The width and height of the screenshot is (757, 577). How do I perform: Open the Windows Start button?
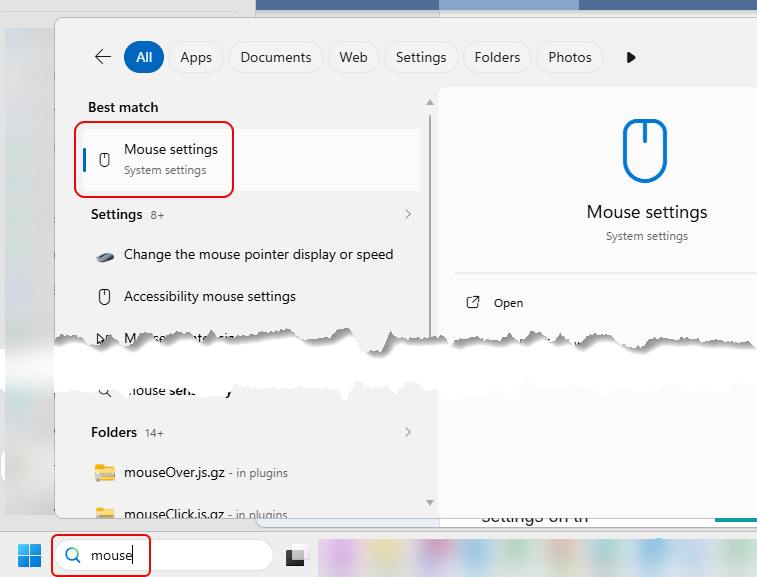(29, 555)
